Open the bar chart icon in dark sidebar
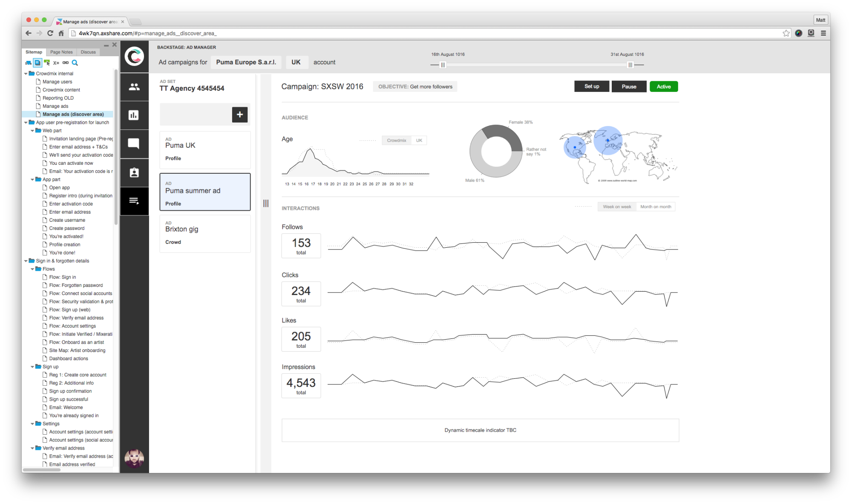The image size is (852, 504). click(134, 115)
